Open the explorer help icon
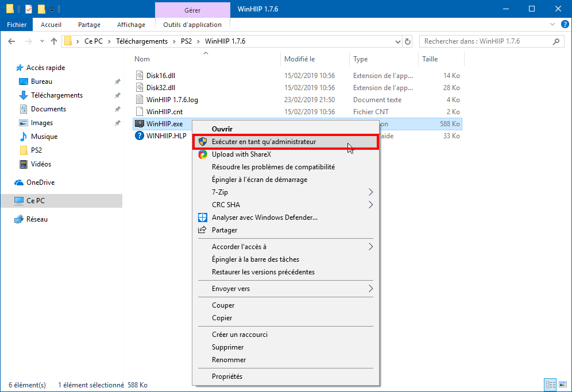This screenshot has width=572, height=392. click(x=565, y=25)
